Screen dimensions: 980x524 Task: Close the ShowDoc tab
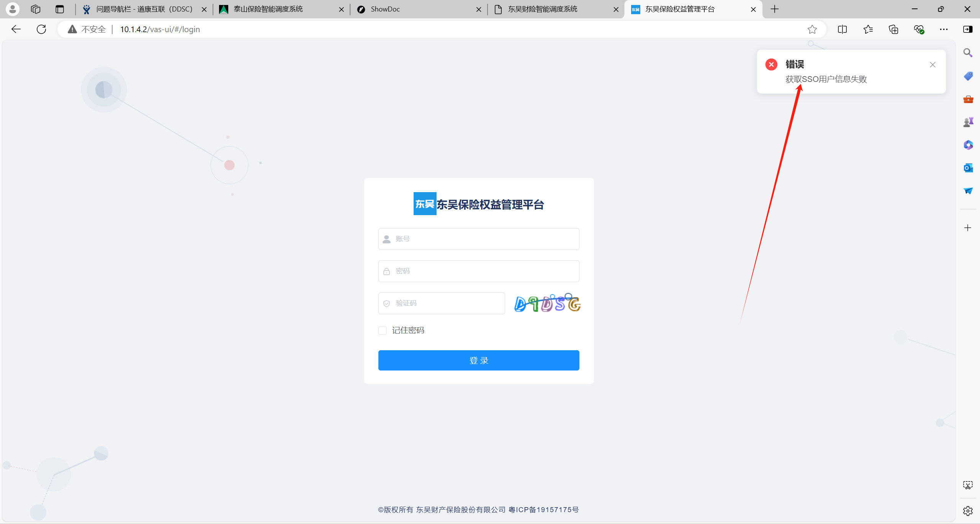(479, 9)
